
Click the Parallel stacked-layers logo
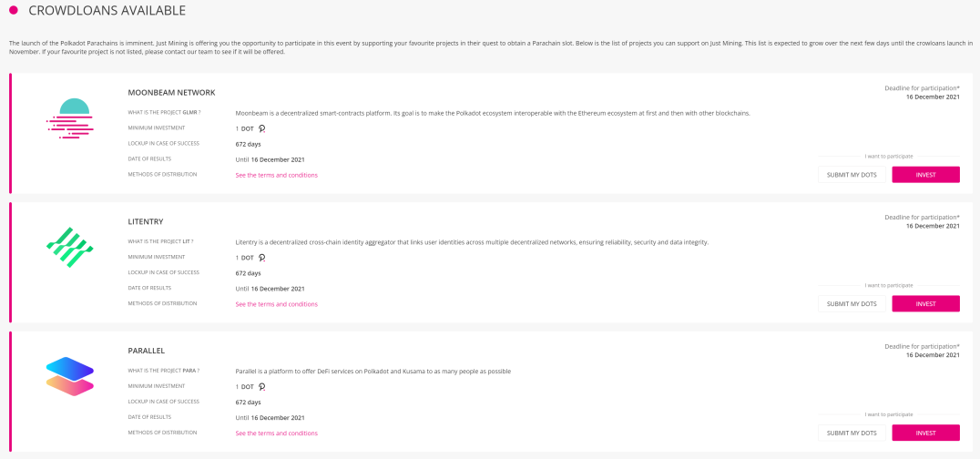(x=69, y=376)
